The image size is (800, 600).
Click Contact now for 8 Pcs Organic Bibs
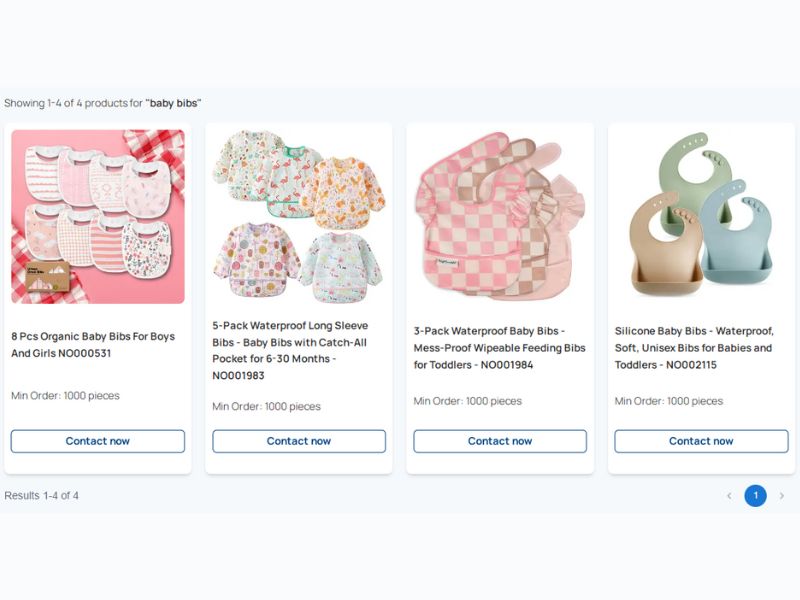(98, 441)
